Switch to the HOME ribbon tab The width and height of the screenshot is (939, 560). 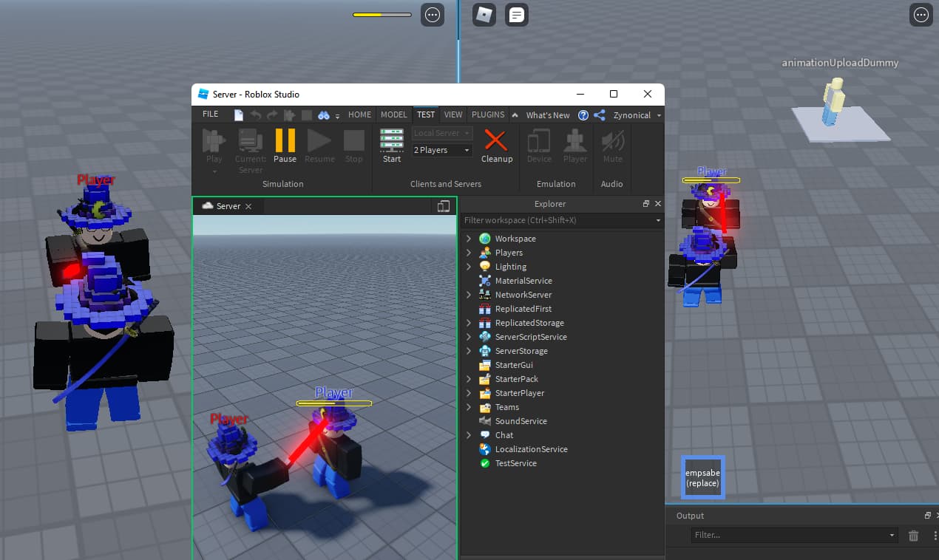point(360,115)
